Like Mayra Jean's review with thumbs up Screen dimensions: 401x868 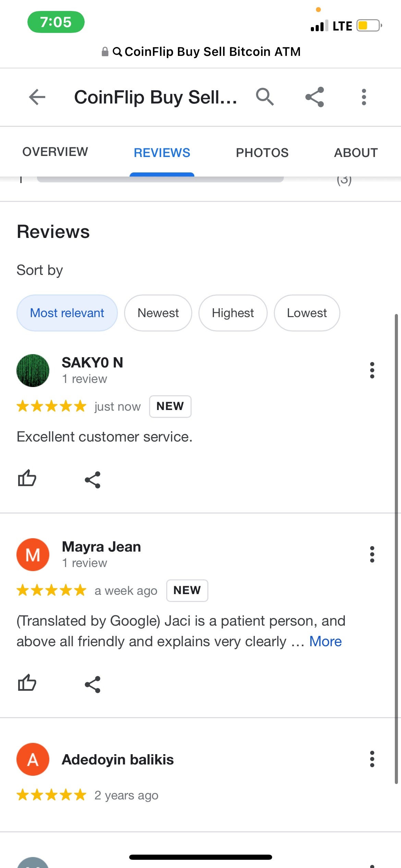27,684
